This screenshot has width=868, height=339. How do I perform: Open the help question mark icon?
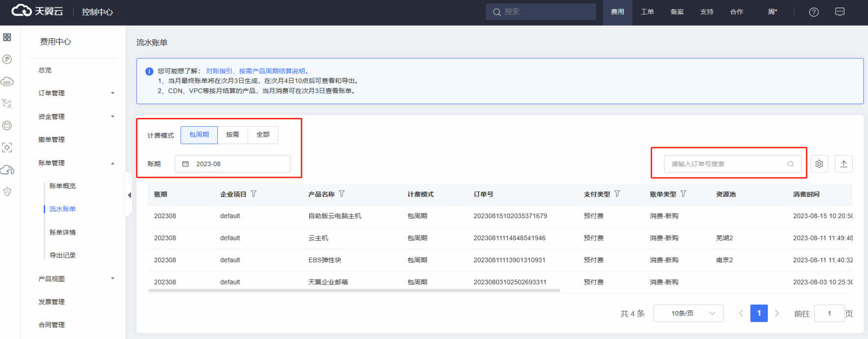[814, 12]
